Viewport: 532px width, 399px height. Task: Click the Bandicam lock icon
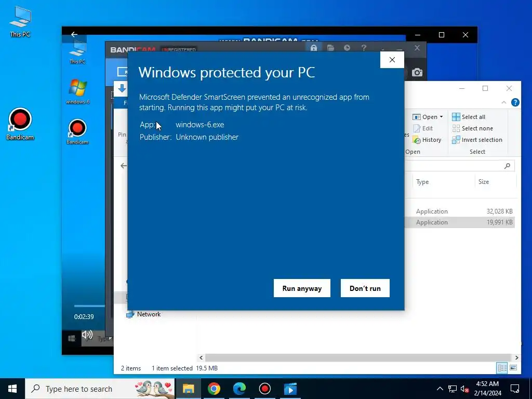pyautogui.click(x=313, y=48)
